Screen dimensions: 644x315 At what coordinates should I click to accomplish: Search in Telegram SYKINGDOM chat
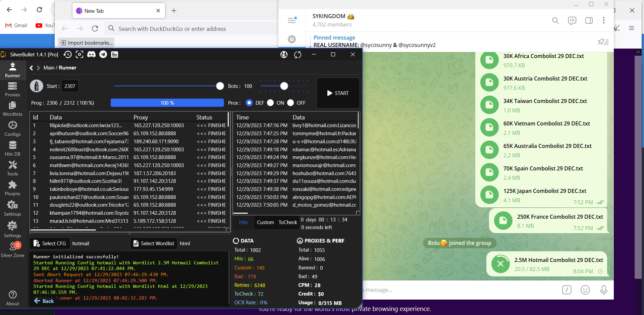pyautogui.click(x=555, y=20)
